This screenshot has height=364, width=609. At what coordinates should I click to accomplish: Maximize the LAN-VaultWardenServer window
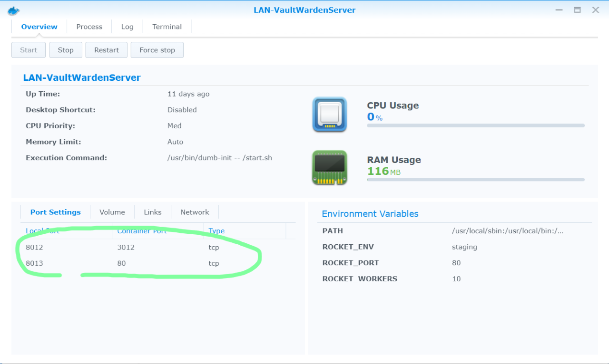pyautogui.click(x=577, y=10)
